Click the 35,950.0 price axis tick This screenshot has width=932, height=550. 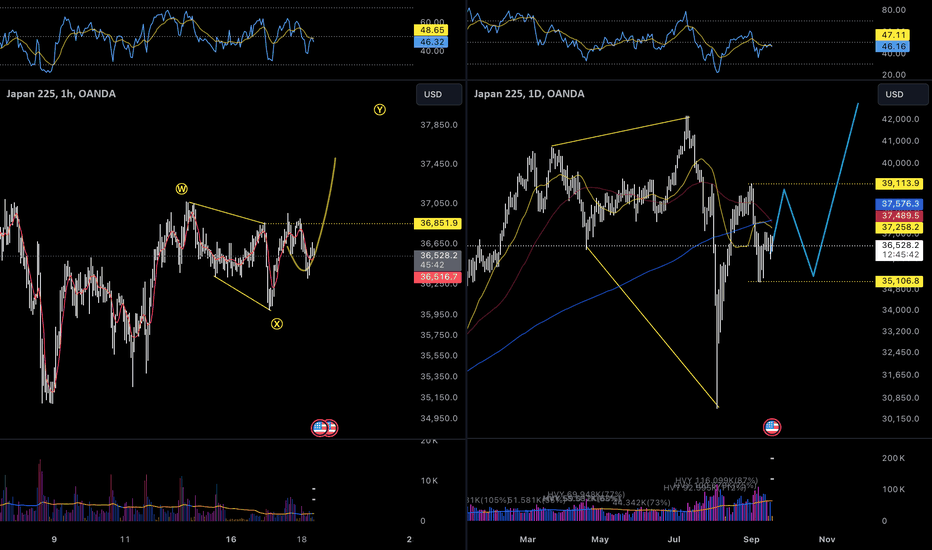439,315
